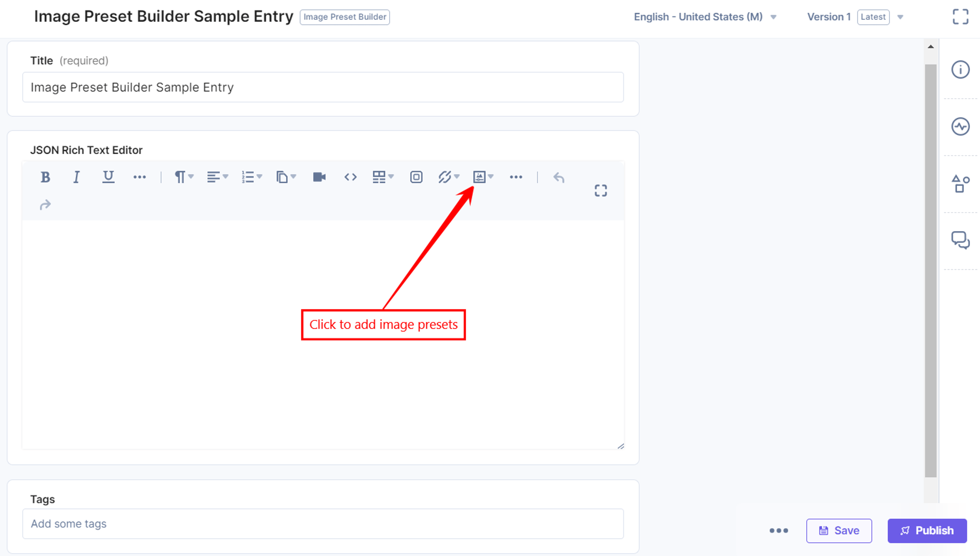Expand the rich text editor fullscreen
The image size is (980, 556).
pyautogui.click(x=601, y=191)
